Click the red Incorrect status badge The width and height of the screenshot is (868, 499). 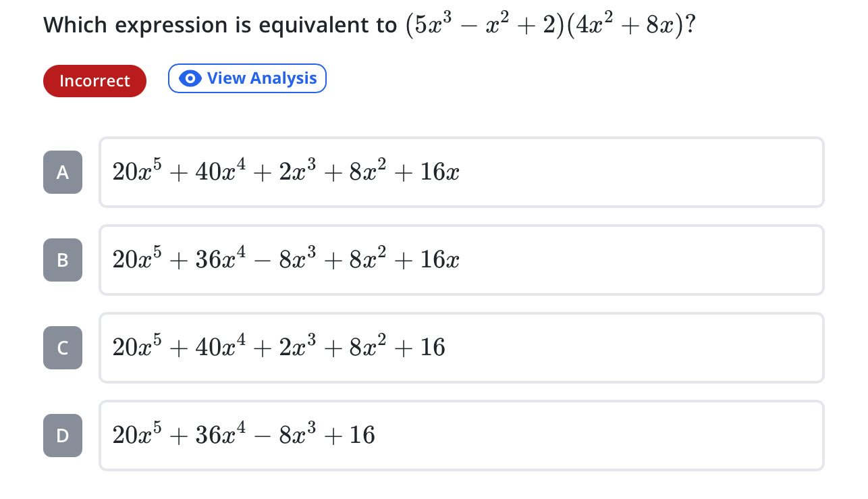[x=94, y=81]
